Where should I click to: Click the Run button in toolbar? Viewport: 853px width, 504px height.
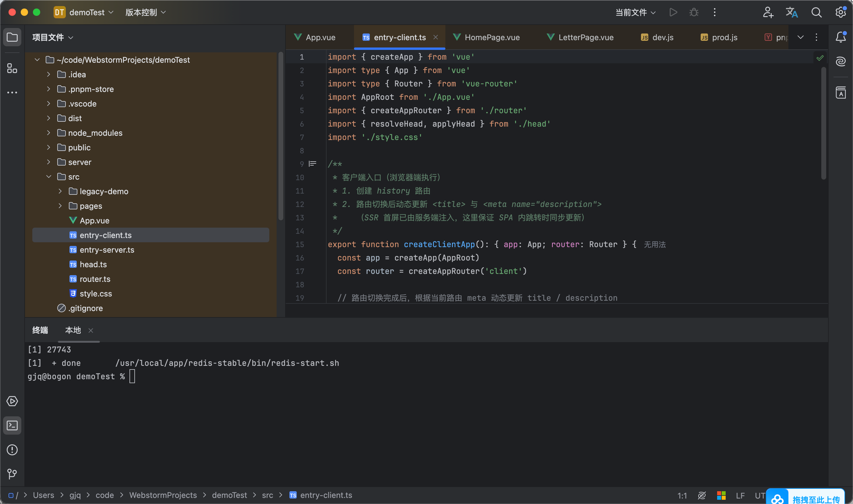pyautogui.click(x=673, y=12)
